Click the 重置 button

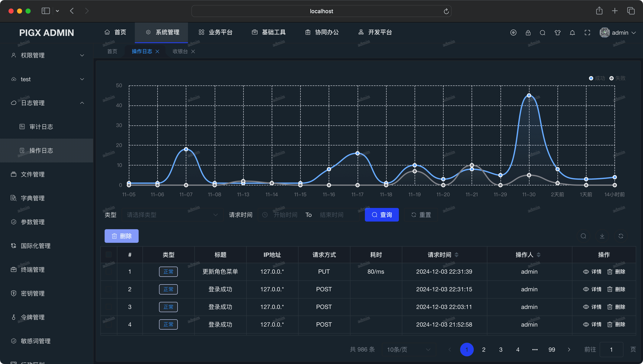[x=421, y=215]
